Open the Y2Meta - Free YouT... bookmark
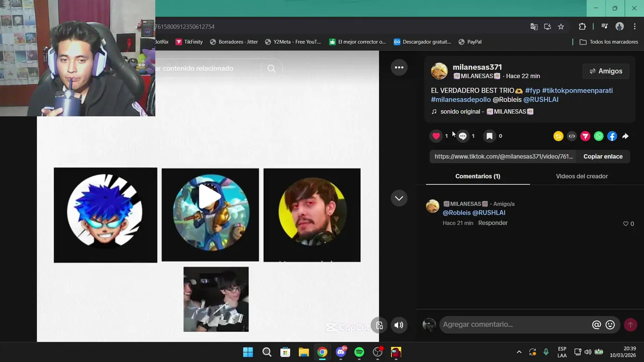 point(293,42)
